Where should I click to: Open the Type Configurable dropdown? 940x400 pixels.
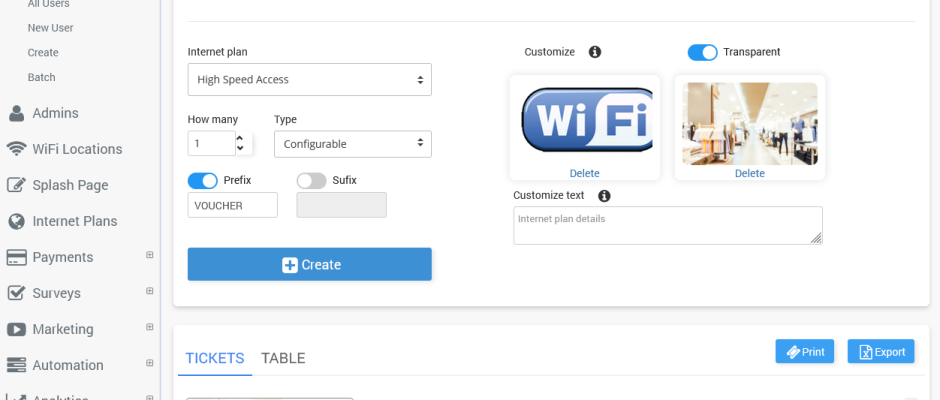click(x=352, y=144)
